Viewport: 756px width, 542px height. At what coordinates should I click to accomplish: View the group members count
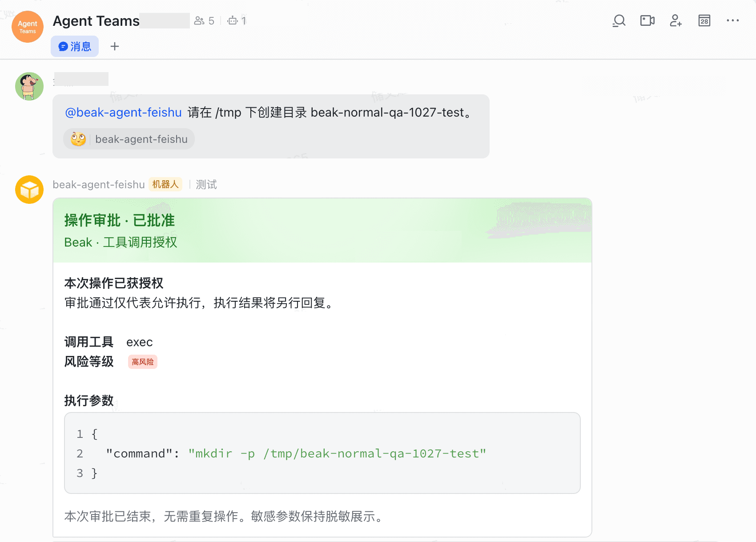coord(205,21)
